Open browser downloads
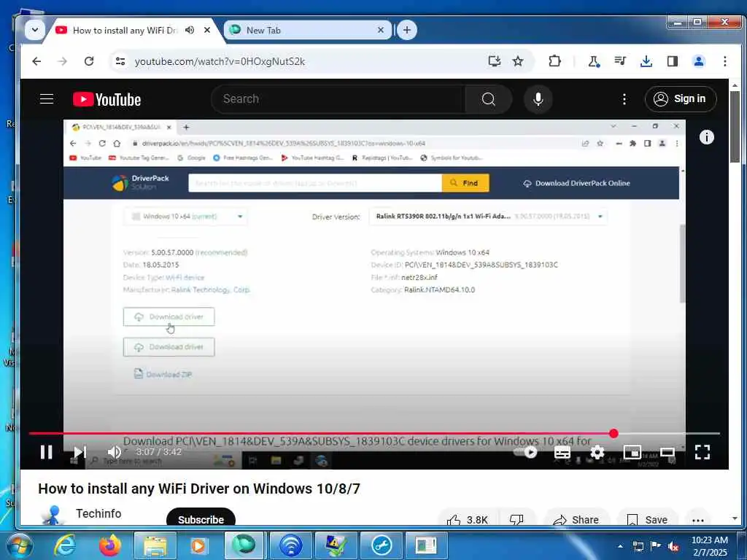 [x=646, y=61]
